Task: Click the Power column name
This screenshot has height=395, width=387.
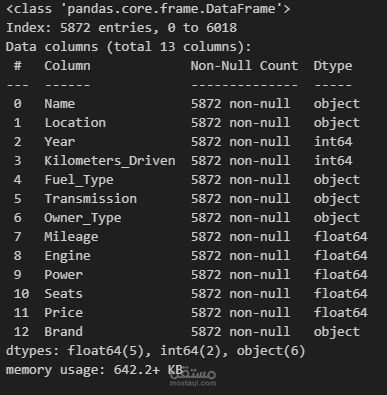Action: click(x=64, y=275)
